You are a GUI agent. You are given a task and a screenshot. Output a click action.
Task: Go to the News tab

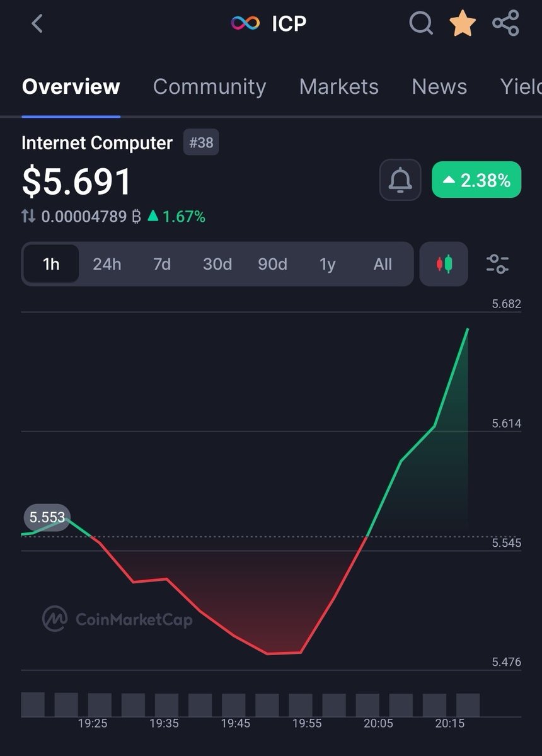tap(439, 87)
